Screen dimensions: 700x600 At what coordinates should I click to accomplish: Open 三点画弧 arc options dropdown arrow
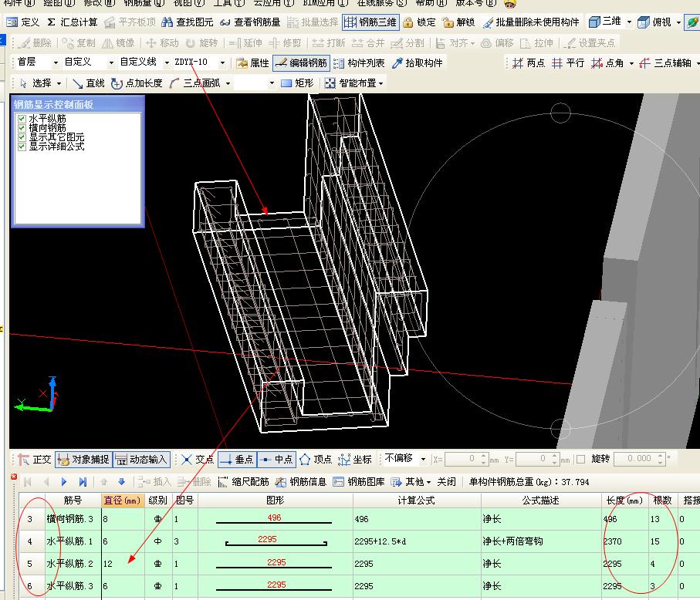(x=228, y=83)
